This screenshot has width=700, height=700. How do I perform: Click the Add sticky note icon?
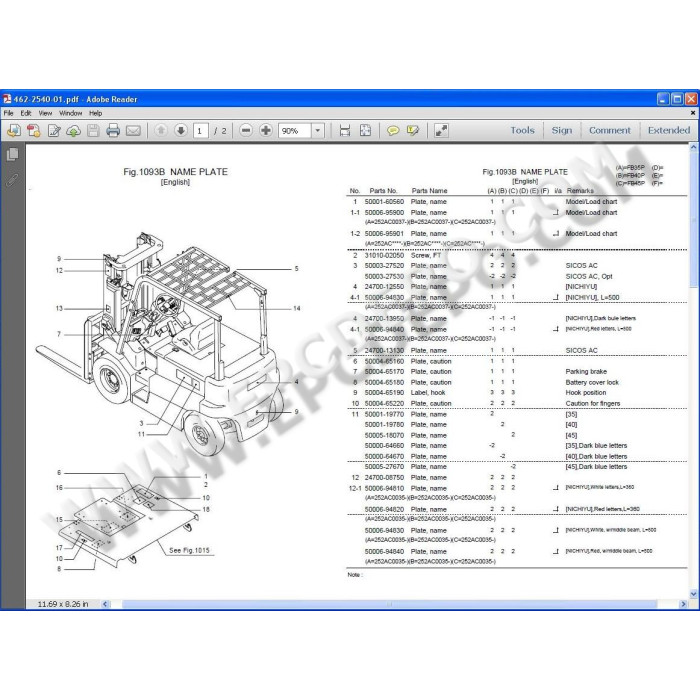(393, 131)
